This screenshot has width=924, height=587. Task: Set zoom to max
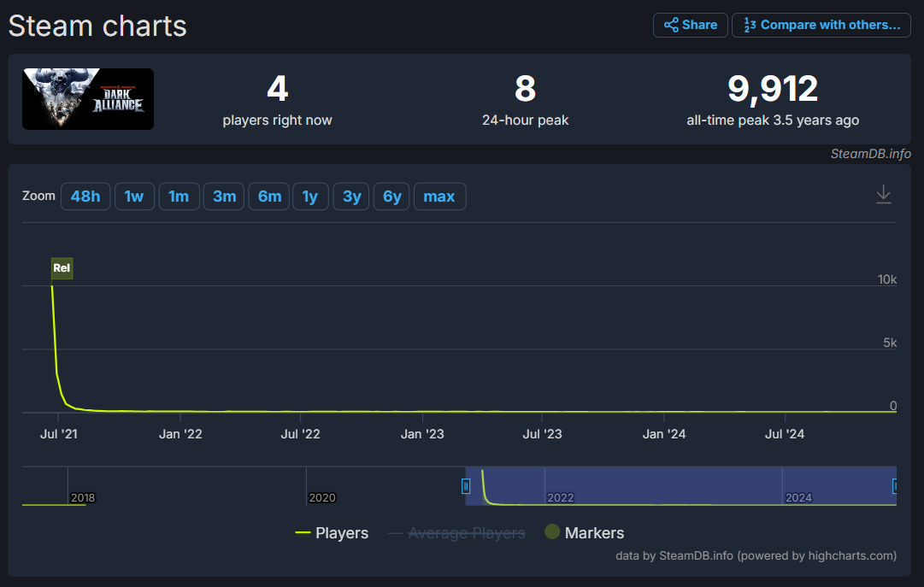click(439, 197)
